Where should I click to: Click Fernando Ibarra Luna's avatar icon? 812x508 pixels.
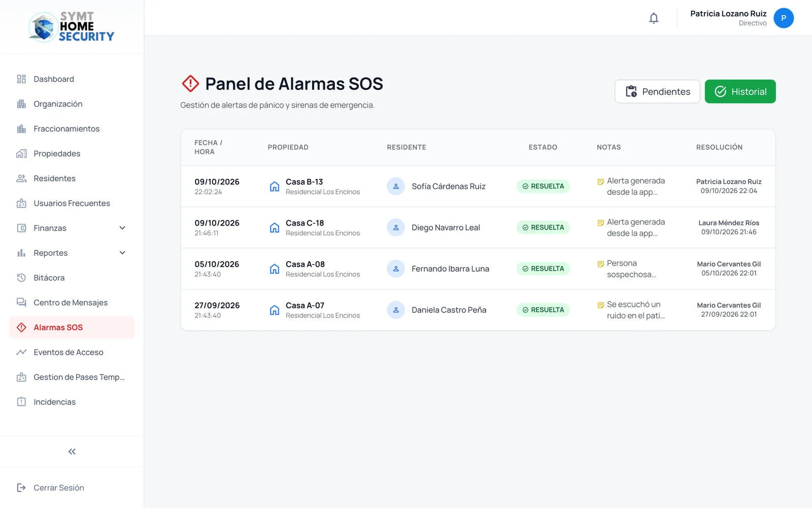pyautogui.click(x=396, y=269)
